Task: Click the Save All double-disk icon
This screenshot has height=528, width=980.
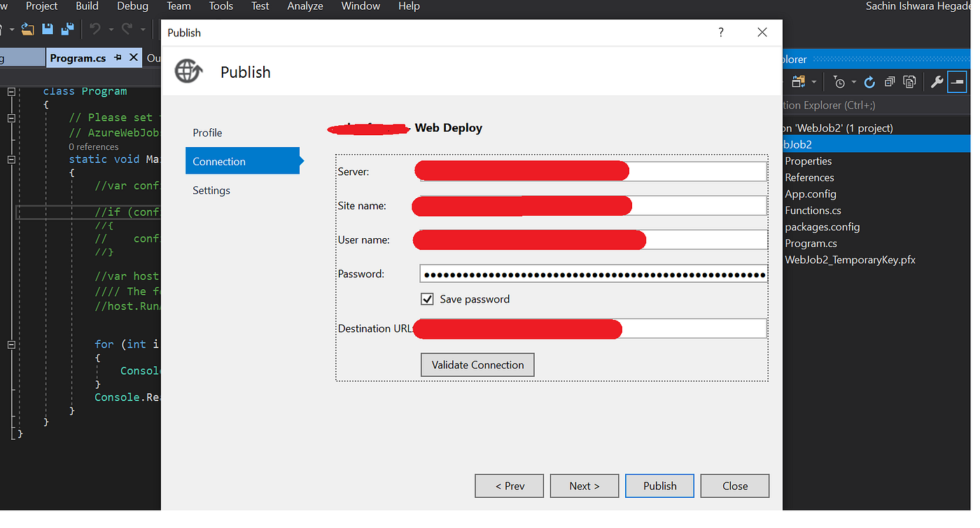Action: [67, 29]
